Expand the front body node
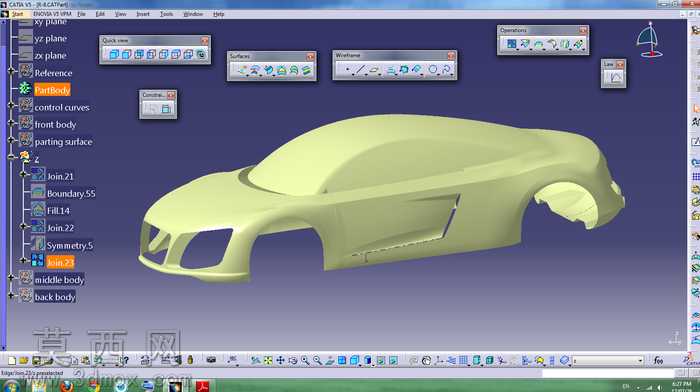 pos(11,122)
